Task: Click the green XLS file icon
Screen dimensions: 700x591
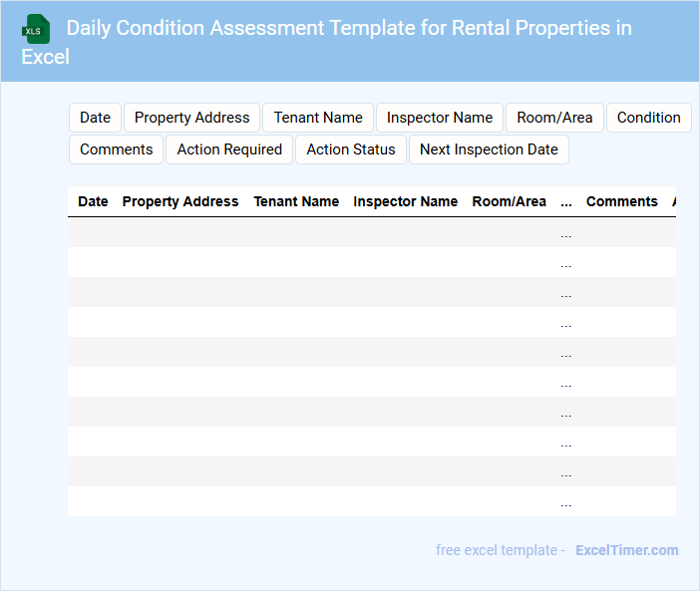Action: 36,29
